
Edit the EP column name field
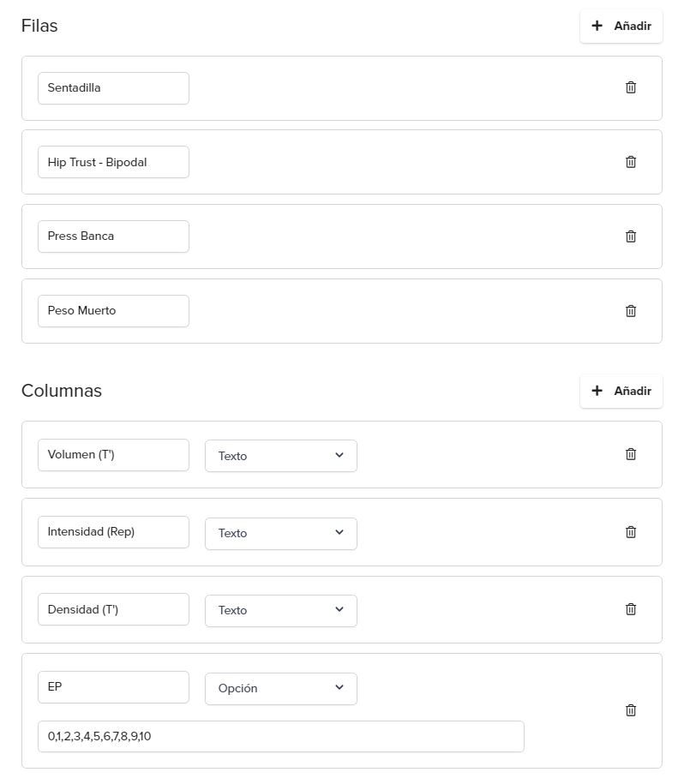tap(113, 687)
